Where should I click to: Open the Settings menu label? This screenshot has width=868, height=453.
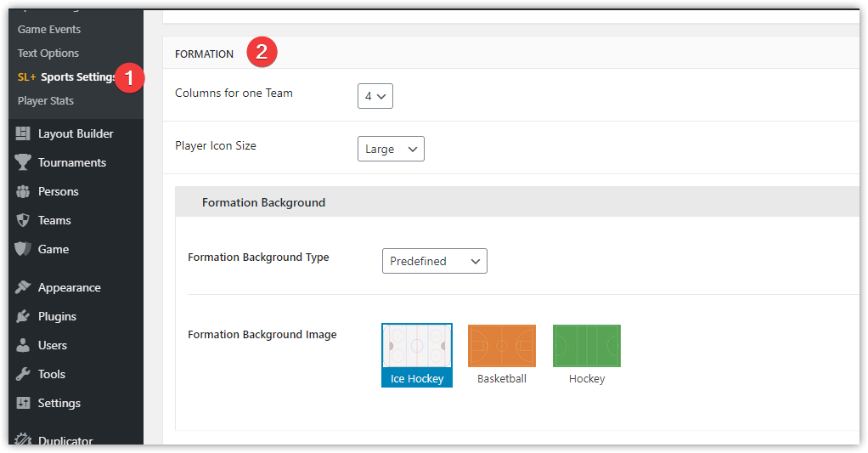[59, 403]
